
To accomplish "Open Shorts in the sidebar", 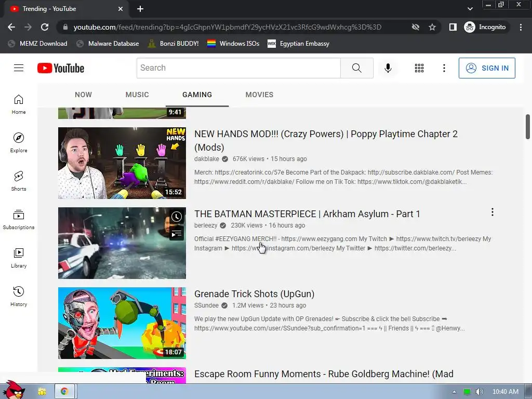I will (19, 181).
